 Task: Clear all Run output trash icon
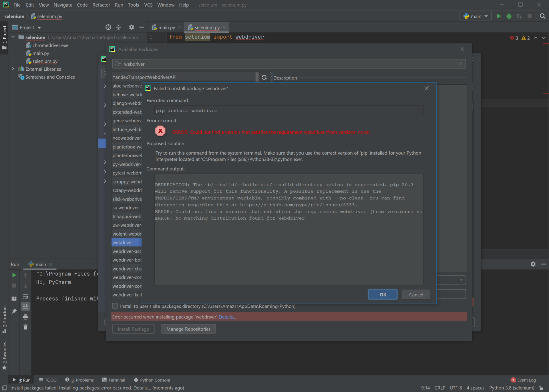point(25,327)
